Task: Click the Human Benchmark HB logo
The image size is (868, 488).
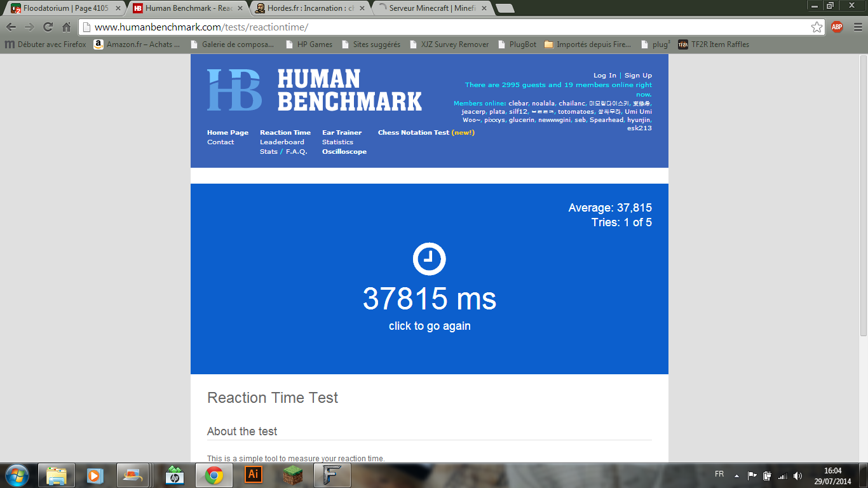Action: point(234,90)
